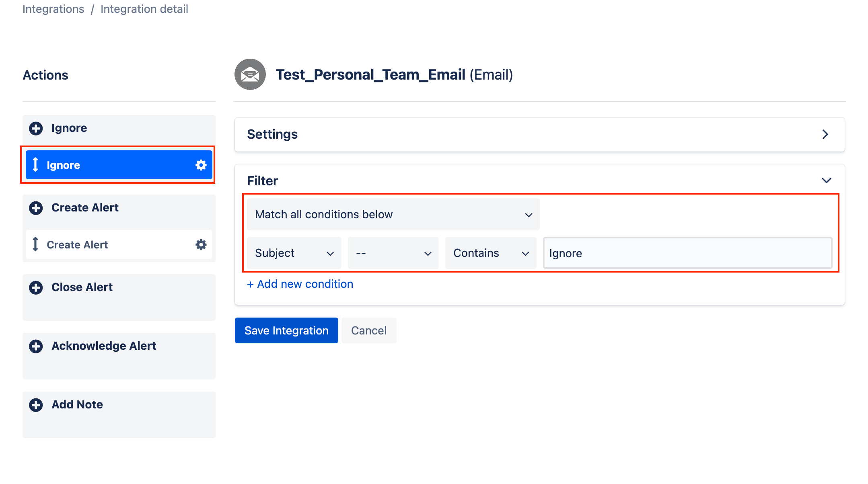
Task: Click the email integration envelope icon
Action: coord(250,74)
